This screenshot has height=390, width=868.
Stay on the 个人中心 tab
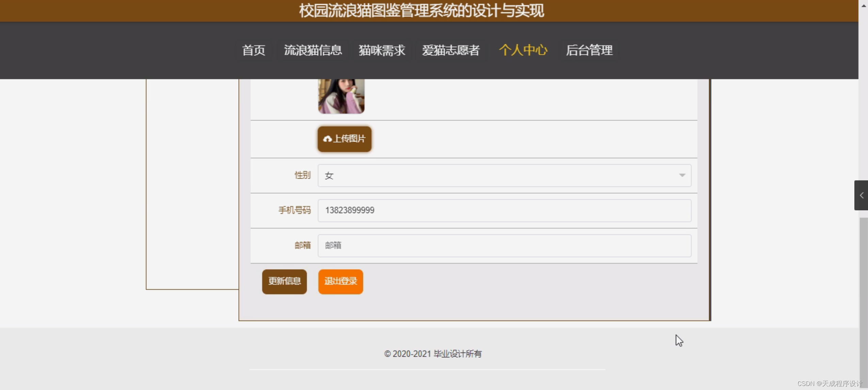(x=523, y=50)
